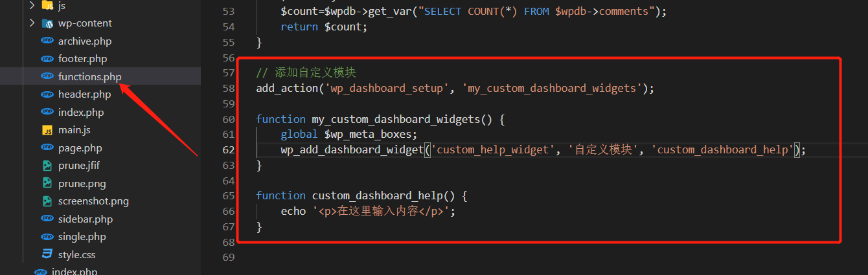Click the WordPress icon beside wp-content

[47, 23]
